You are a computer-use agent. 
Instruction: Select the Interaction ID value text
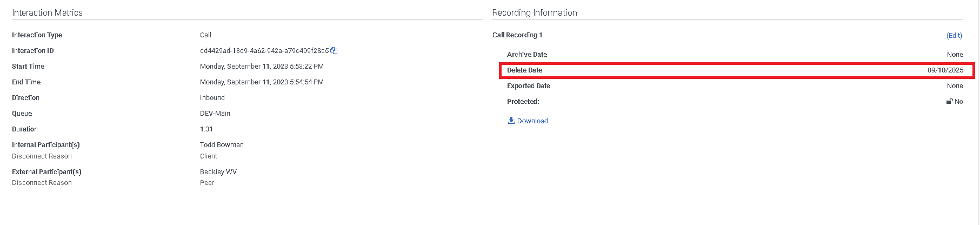[264, 51]
